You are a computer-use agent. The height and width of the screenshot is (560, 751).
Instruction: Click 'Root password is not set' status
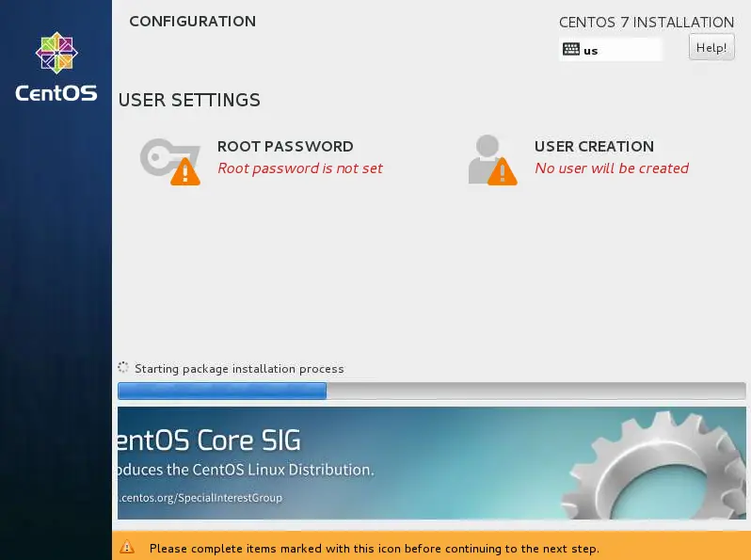pyautogui.click(x=300, y=168)
